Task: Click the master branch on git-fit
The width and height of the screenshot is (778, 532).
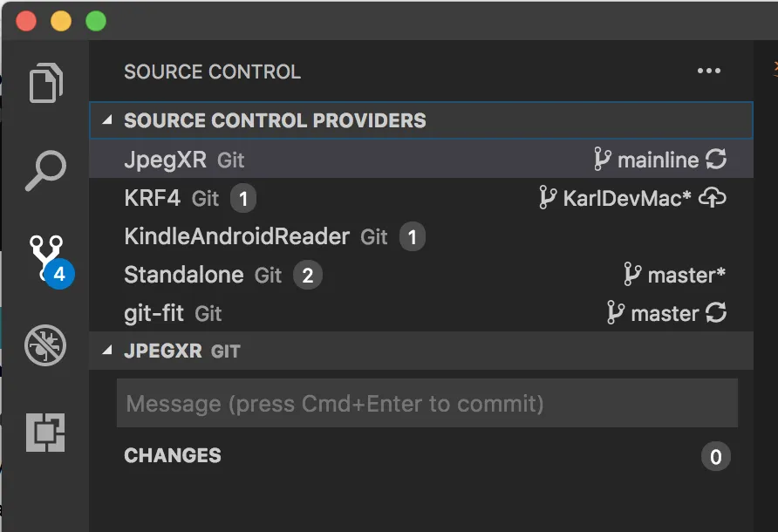Action: click(654, 313)
